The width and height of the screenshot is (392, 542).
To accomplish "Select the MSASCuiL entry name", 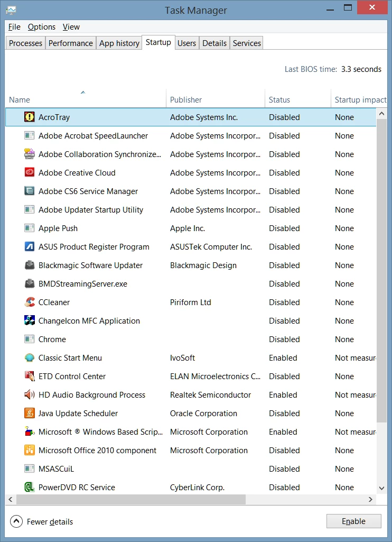I will pos(56,468).
